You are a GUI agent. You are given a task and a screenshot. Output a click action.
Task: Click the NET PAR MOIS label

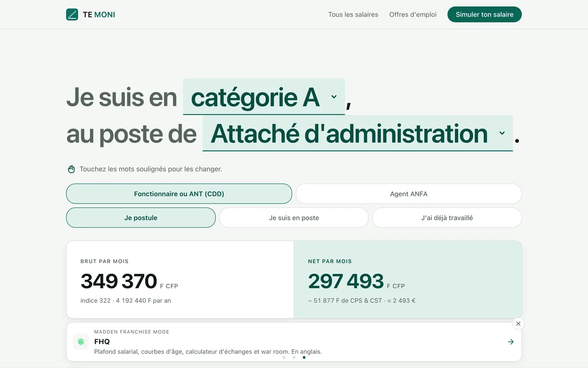pyautogui.click(x=330, y=261)
